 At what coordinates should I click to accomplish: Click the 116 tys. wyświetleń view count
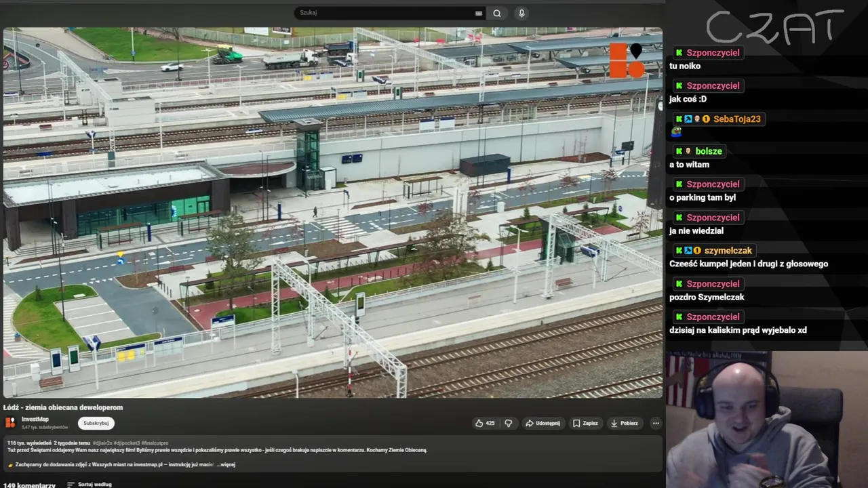(29, 443)
